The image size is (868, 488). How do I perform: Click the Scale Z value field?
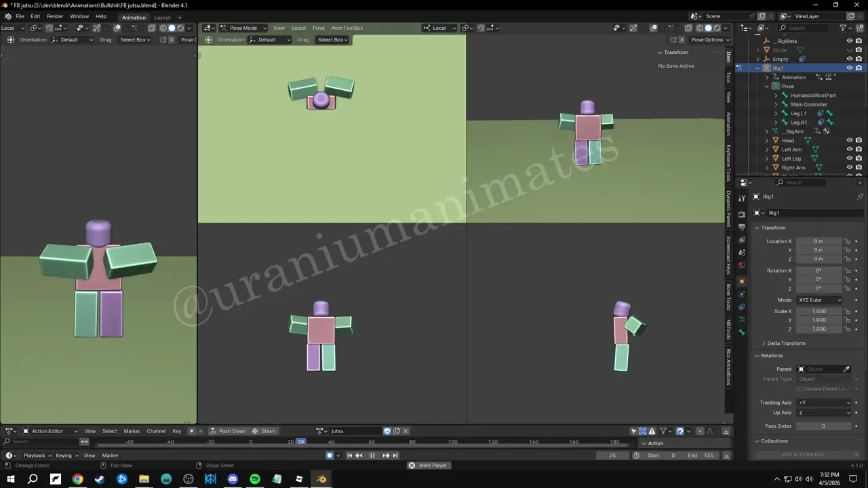click(x=819, y=329)
